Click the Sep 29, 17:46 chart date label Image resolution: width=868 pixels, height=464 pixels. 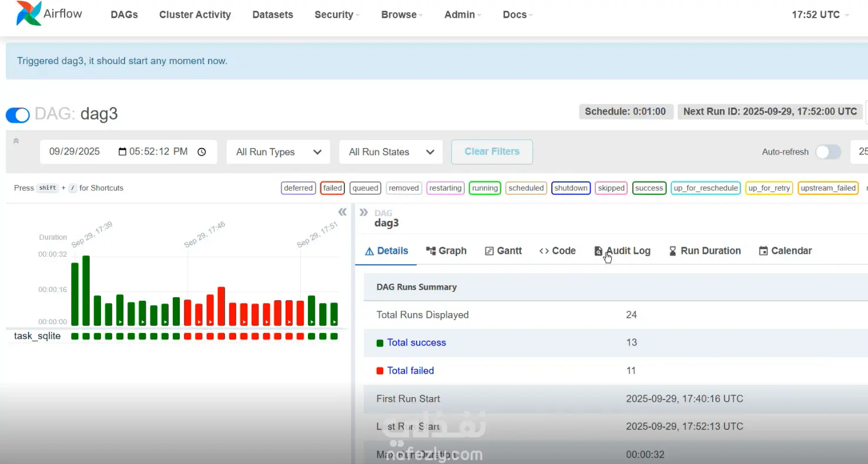pyautogui.click(x=205, y=234)
